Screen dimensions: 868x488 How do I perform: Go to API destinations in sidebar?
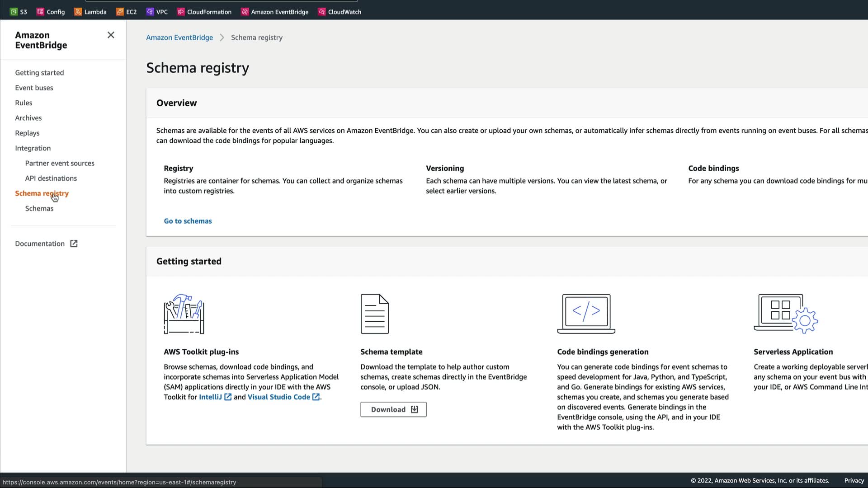click(x=51, y=178)
